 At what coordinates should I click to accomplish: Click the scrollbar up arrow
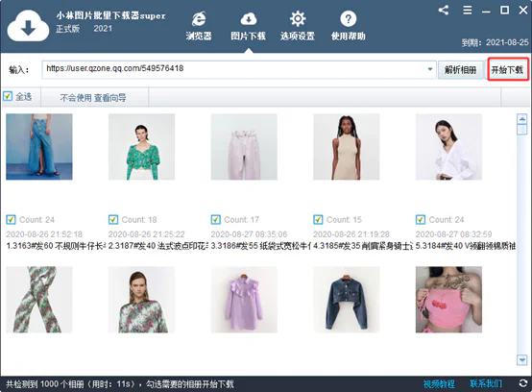point(521,119)
